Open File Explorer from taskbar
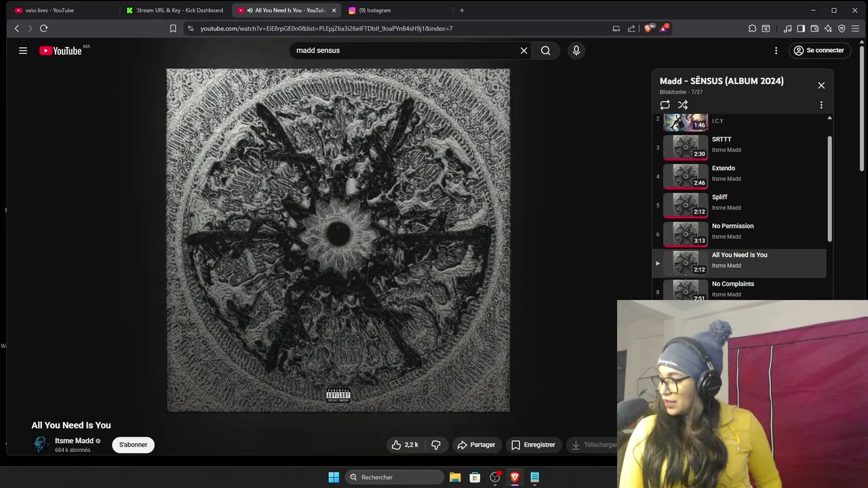This screenshot has height=488, width=868. [x=455, y=477]
